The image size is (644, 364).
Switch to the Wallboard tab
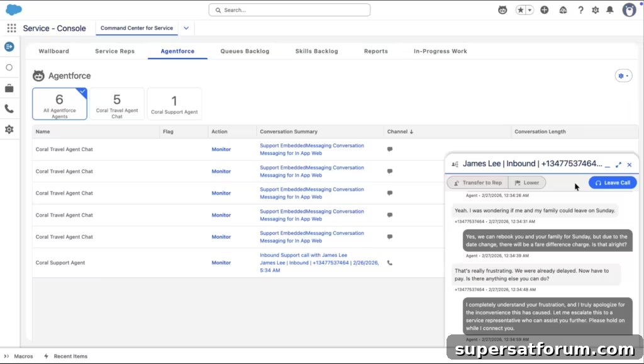click(54, 51)
